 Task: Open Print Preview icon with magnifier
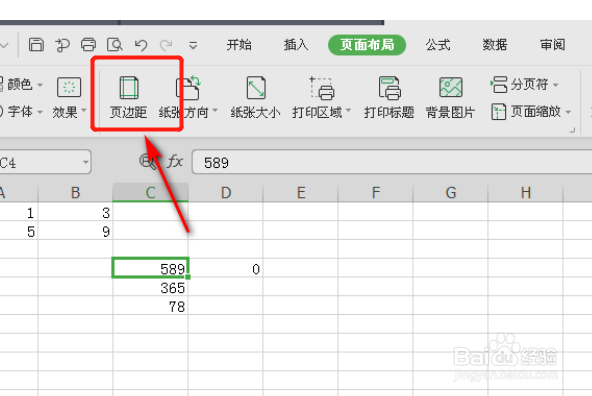pyautogui.click(x=115, y=45)
